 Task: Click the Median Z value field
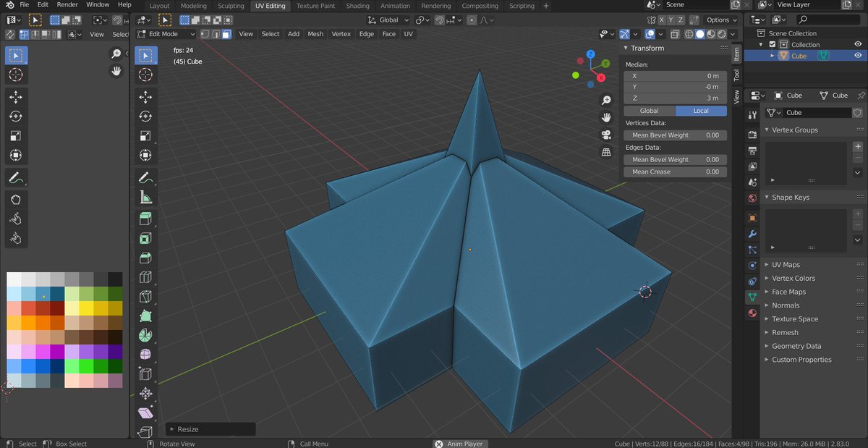[x=676, y=98]
